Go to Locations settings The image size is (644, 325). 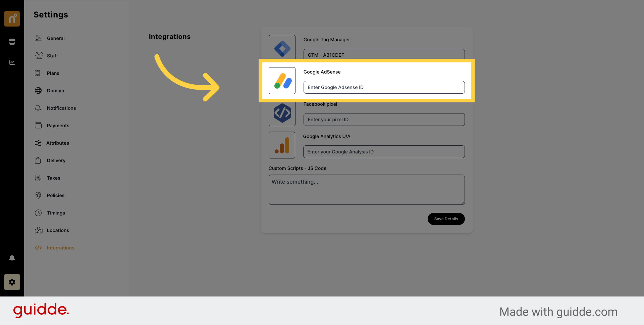pos(58,230)
